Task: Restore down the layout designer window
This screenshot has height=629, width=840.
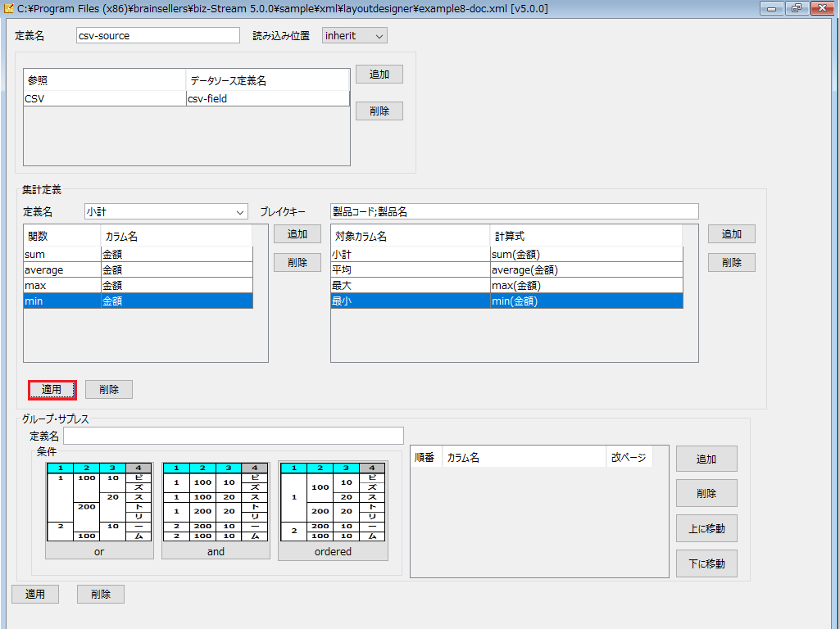Action: pyautogui.click(x=797, y=8)
